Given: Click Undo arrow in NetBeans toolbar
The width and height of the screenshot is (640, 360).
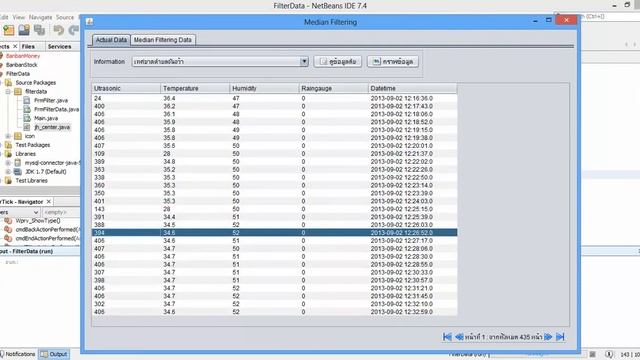Looking at the screenshot, I should click(58, 30).
